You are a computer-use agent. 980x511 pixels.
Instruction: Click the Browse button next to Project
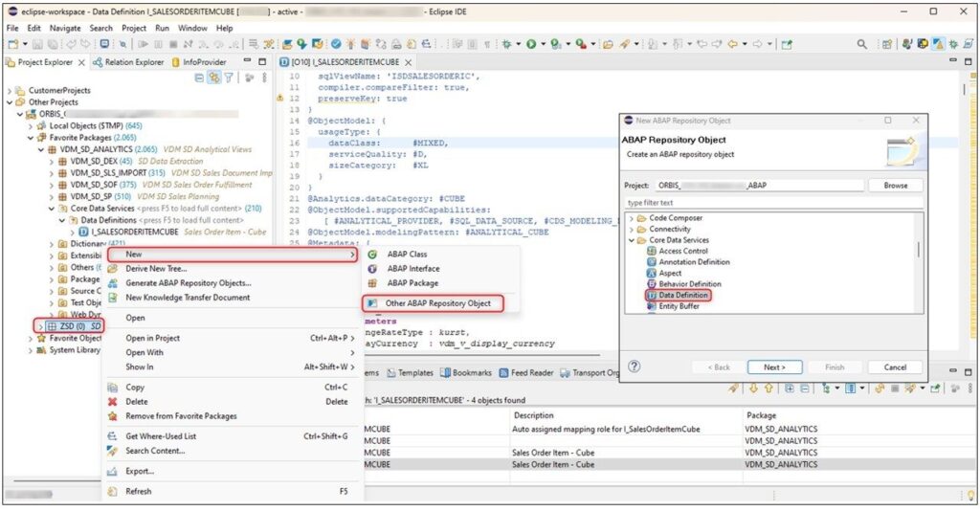click(895, 186)
